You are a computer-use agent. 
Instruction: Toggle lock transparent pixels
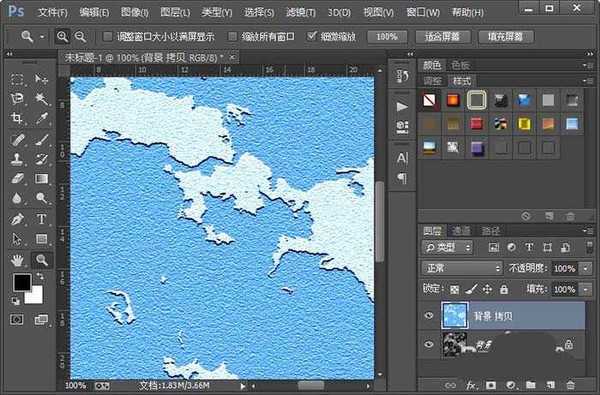point(454,289)
